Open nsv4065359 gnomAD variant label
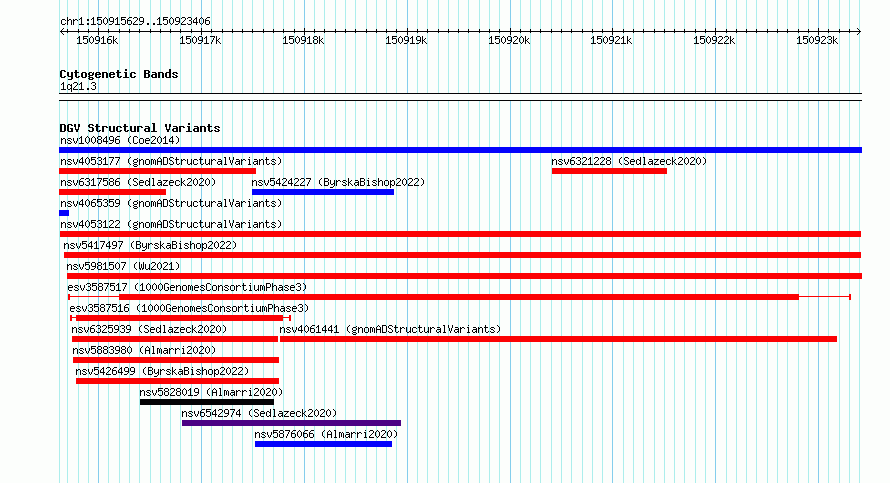This screenshot has width=890, height=483. pyautogui.click(x=171, y=203)
